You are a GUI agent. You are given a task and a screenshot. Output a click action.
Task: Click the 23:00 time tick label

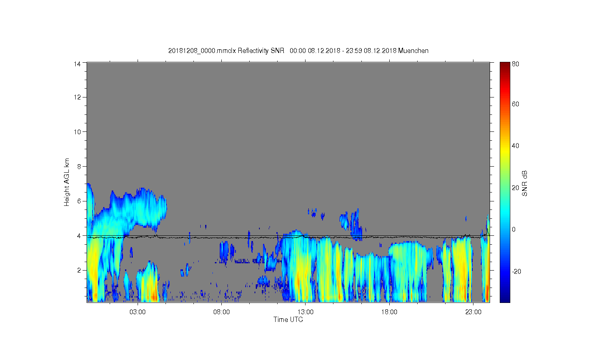[473, 312]
